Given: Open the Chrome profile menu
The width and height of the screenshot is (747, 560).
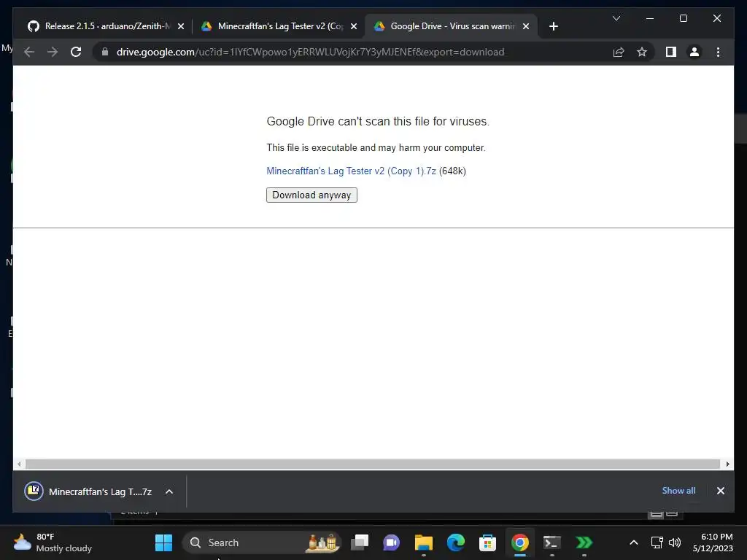Looking at the screenshot, I should tap(694, 52).
